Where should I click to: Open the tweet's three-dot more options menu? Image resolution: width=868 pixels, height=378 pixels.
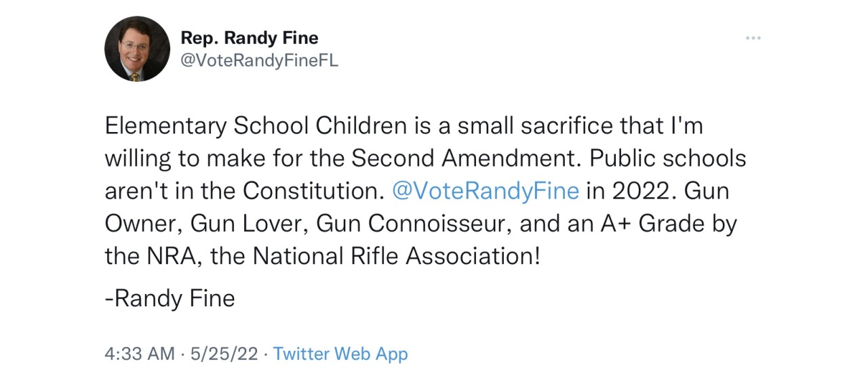click(x=753, y=38)
